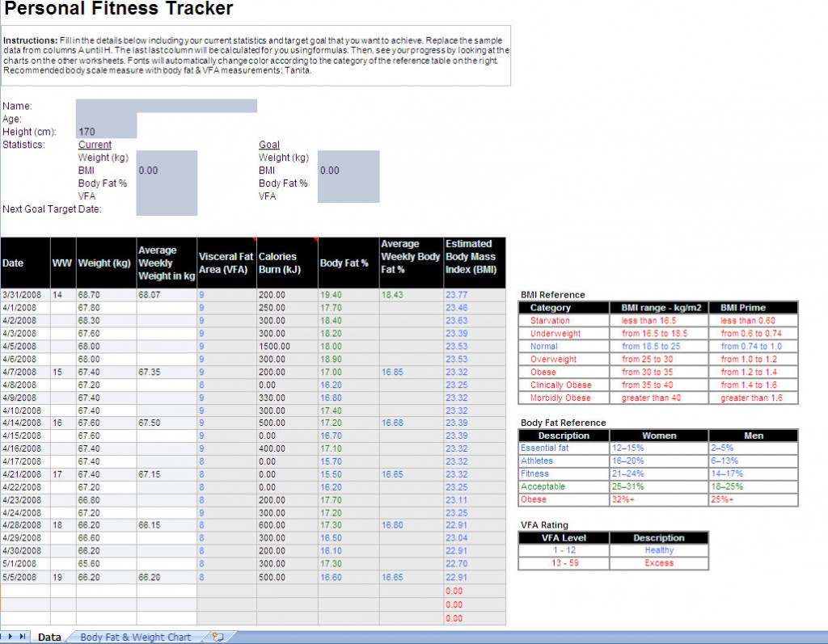
Task: Click the next-sheet navigation arrow
Action: click(x=10, y=637)
